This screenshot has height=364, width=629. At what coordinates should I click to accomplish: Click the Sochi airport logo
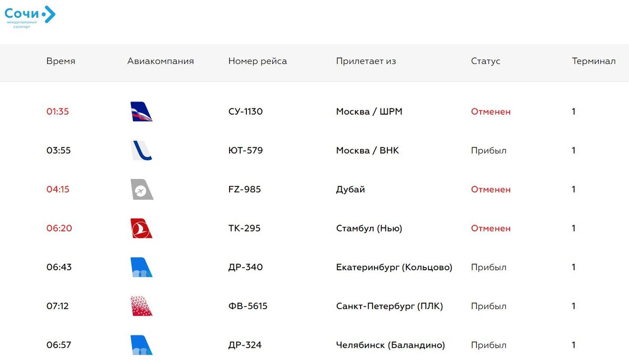pyautogui.click(x=30, y=17)
